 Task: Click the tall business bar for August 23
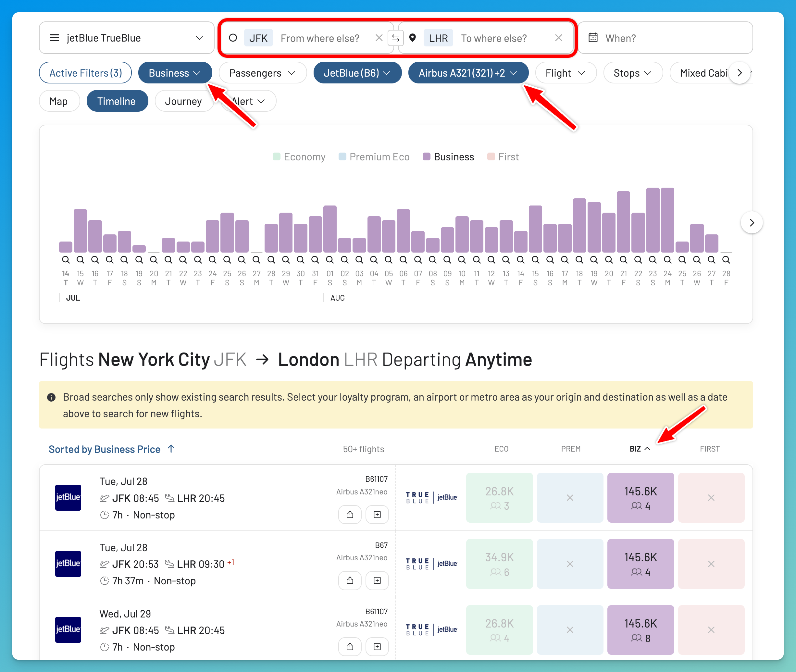(x=653, y=220)
